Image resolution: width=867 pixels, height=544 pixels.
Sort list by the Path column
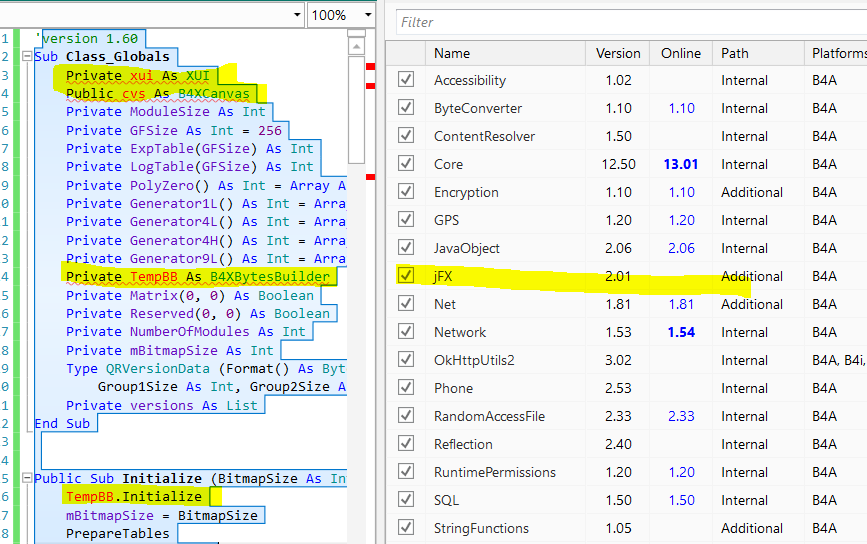(x=735, y=53)
